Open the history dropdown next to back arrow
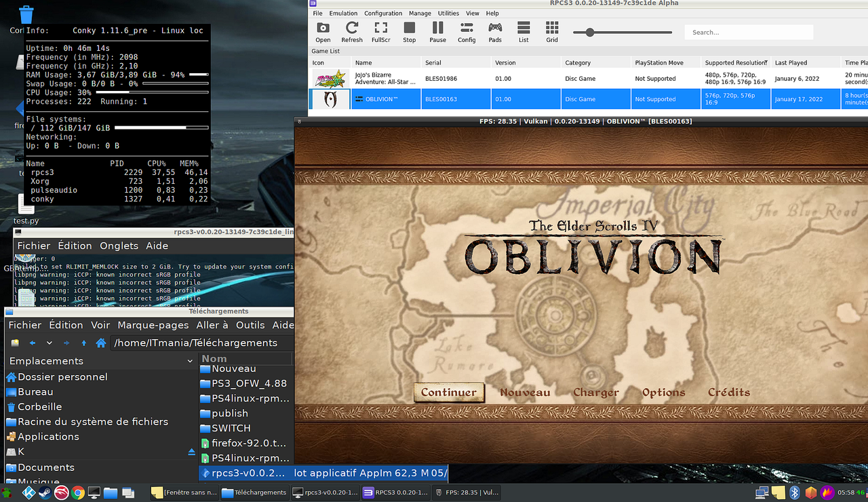This screenshot has width=868, height=502. pos(50,343)
